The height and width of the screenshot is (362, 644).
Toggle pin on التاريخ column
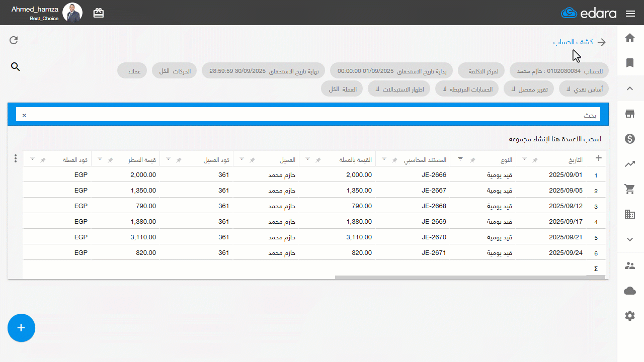pyautogui.click(x=535, y=160)
